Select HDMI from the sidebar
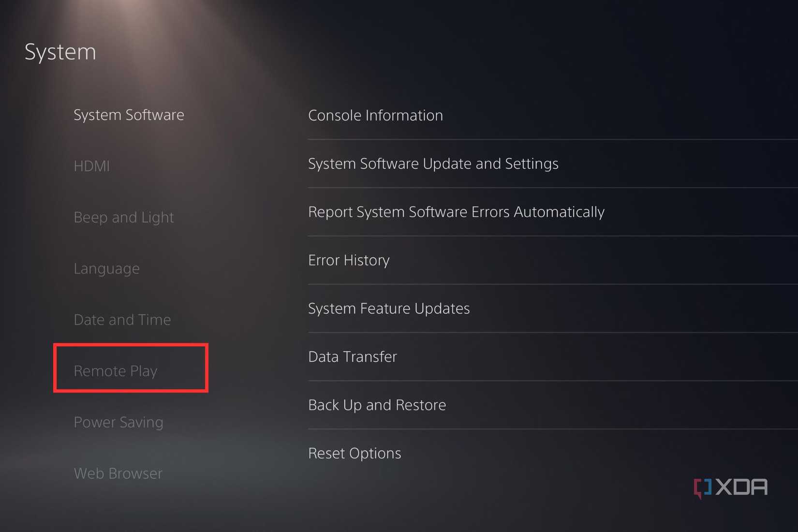The width and height of the screenshot is (798, 532). (x=92, y=166)
